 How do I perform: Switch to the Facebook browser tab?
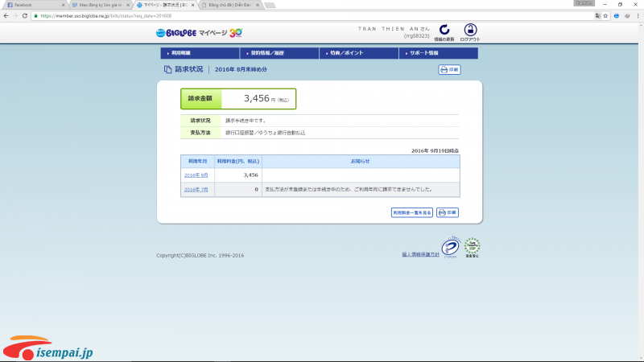32,5
